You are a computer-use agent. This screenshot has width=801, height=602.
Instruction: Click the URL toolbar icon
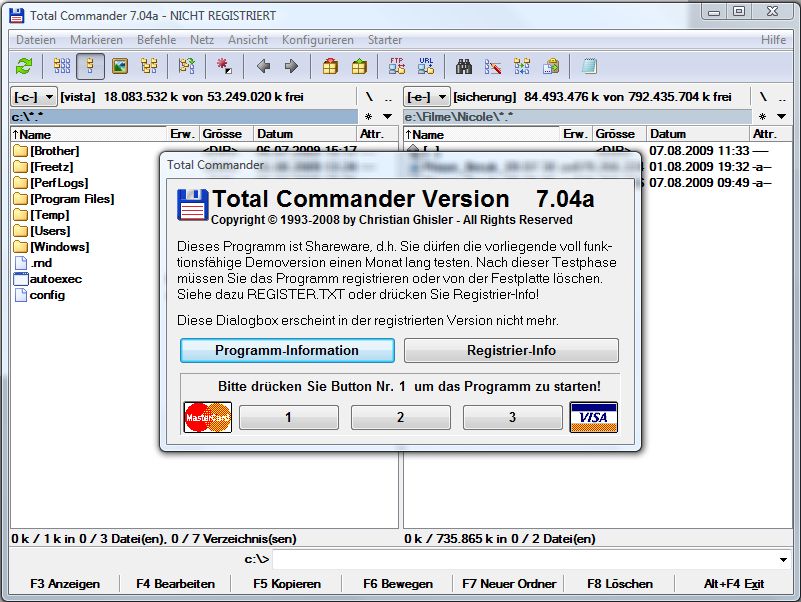pos(426,67)
